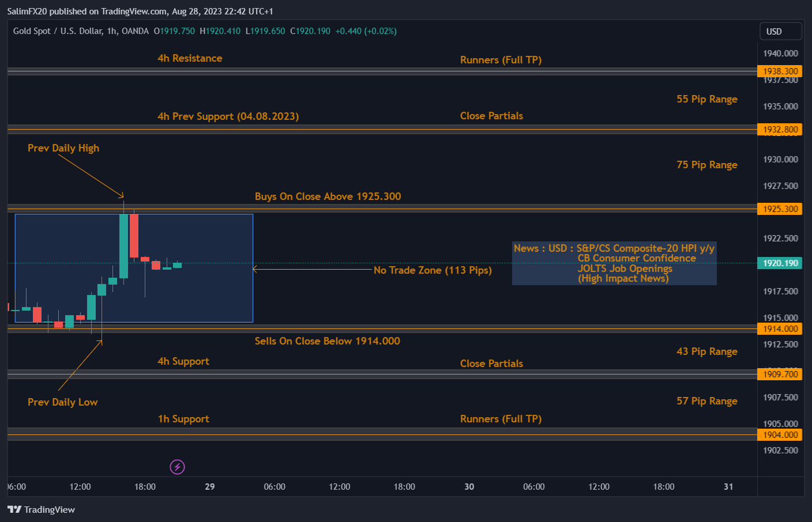
Task: Click the 1925.300 price axis label
Action: click(x=780, y=209)
